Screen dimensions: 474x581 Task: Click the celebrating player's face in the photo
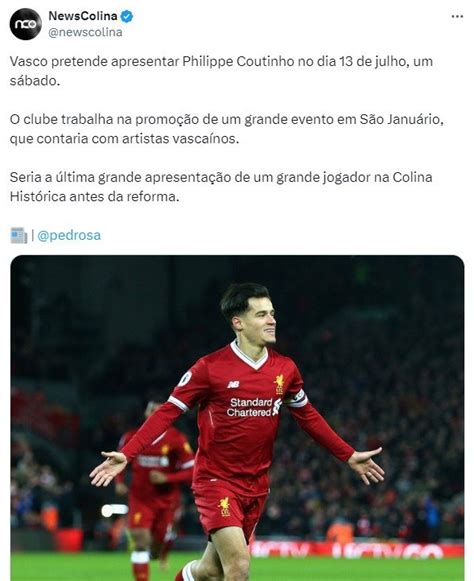coord(259,319)
